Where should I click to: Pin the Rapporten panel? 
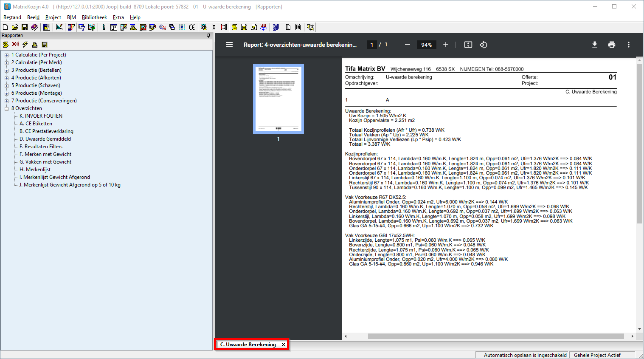point(208,36)
